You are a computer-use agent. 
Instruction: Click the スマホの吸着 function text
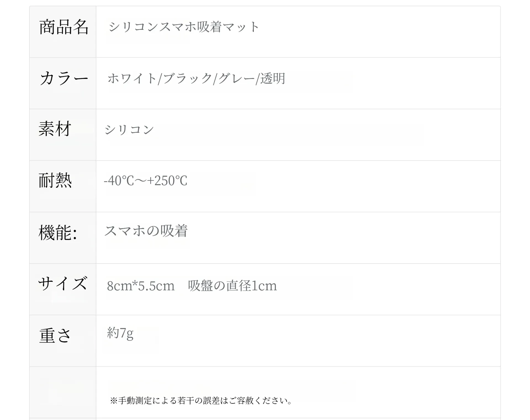pos(146,231)
